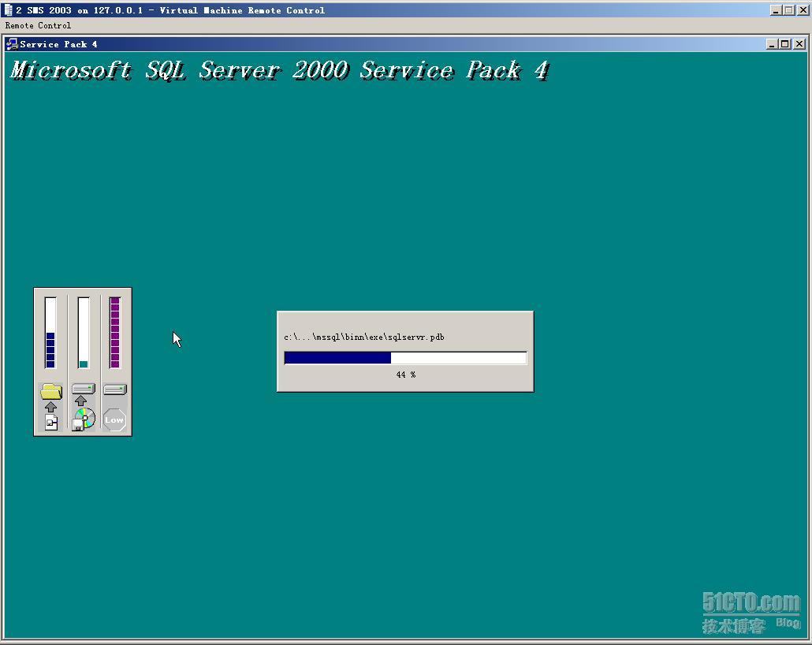Minimize the Virtual Machine Remote Control window
The width and height of the screenshot is (812, 645).
[x=775, y=9]
